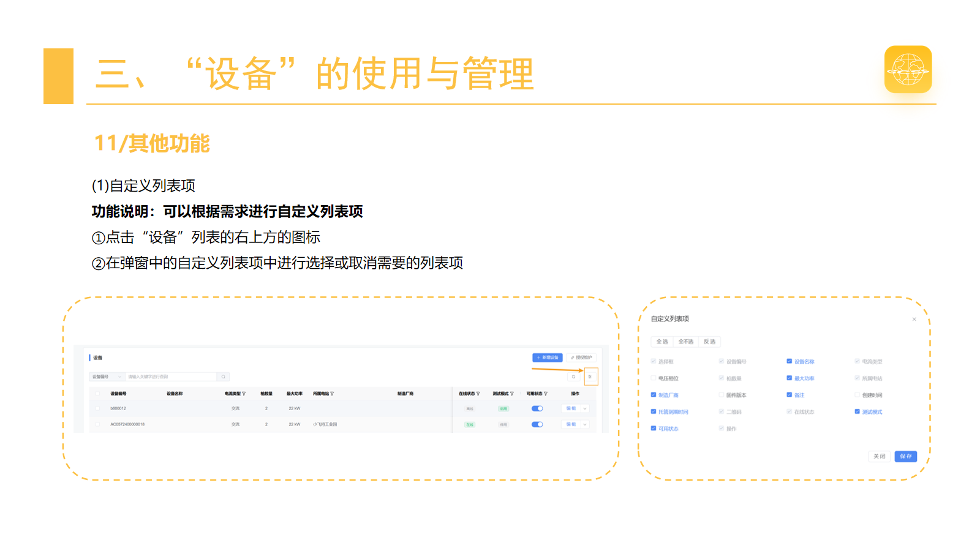Uncheck the 最大功率 column option
This screenshot has height=551, width=980.
(x=790, y=378)
